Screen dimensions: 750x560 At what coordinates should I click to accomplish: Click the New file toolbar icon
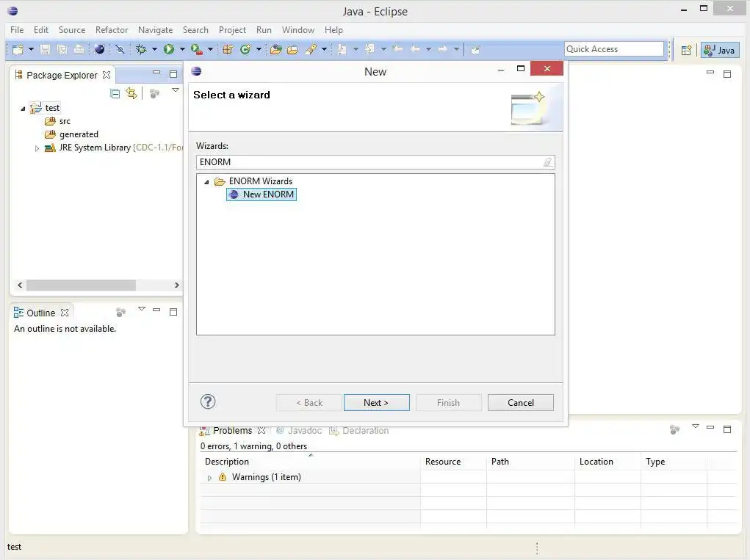click(18, 49)
